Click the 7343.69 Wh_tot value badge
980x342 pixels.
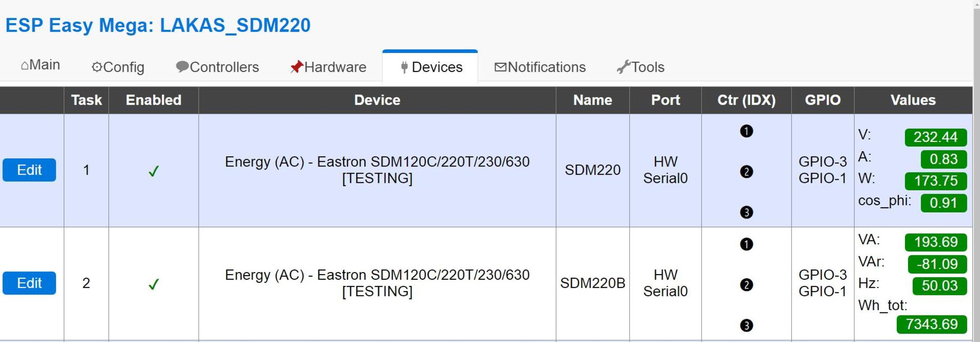pos(932,324)
